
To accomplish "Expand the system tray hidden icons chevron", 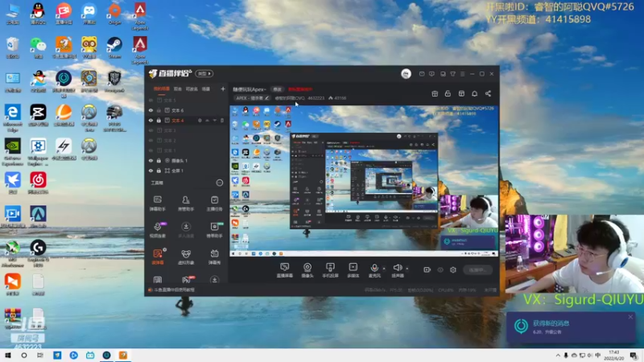I will point(557,356).
